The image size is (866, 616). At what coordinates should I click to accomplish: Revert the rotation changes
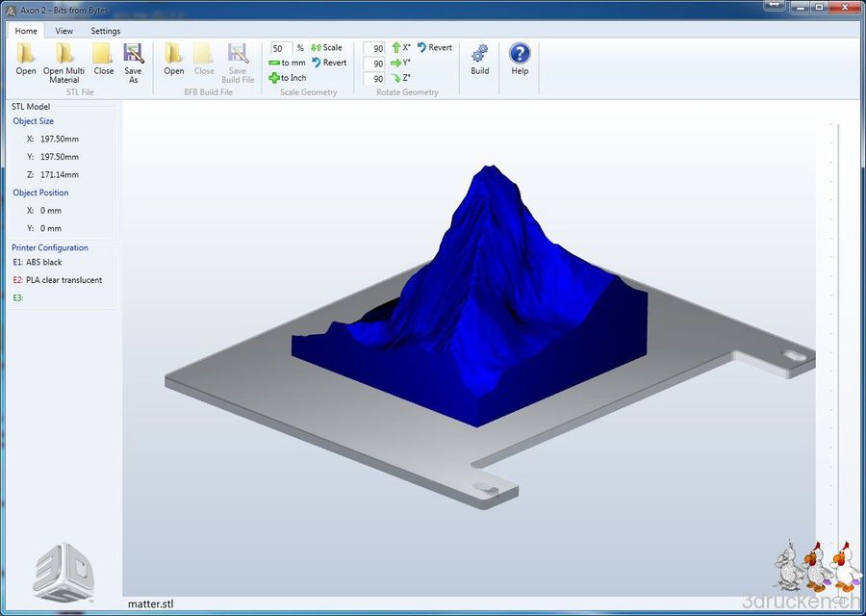tap(435, 47)
